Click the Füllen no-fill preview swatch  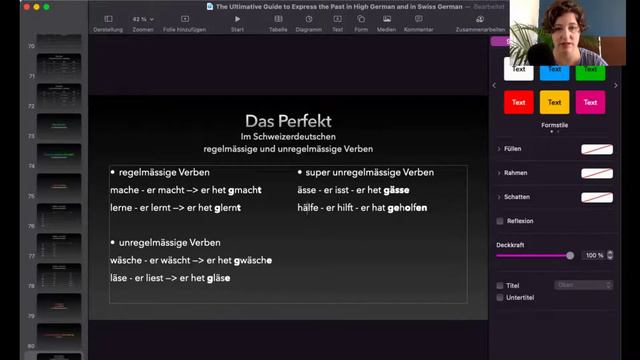tap(597, 149)
